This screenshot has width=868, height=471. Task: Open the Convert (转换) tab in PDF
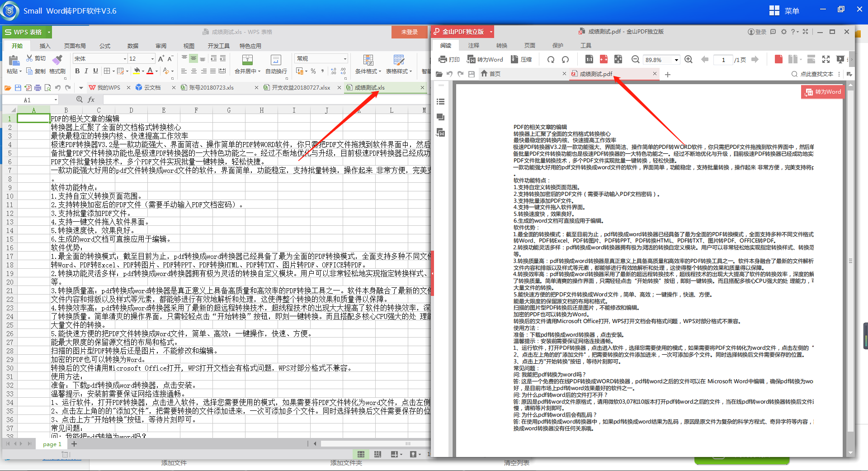pos(502,46)
